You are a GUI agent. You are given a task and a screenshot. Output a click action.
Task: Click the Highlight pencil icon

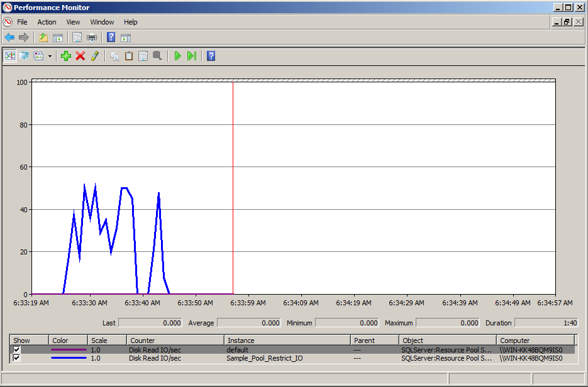click(x=95, y=56)
